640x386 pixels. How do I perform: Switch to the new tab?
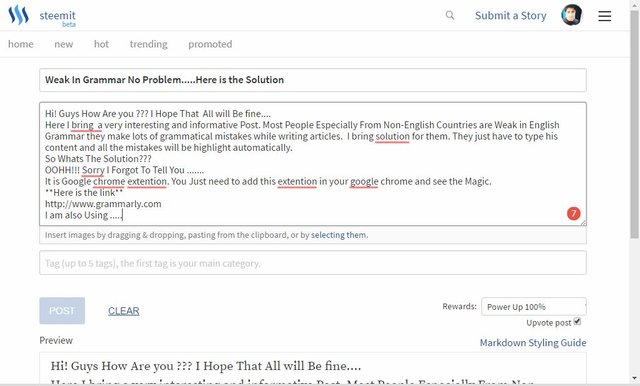pos(64,44)
